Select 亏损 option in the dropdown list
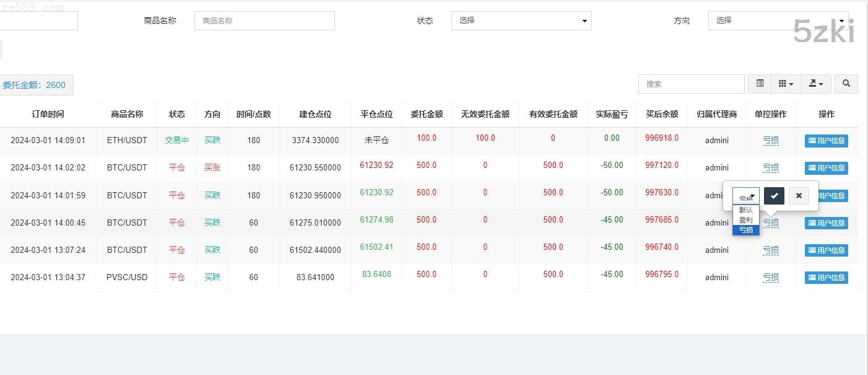 coord(746,230)
